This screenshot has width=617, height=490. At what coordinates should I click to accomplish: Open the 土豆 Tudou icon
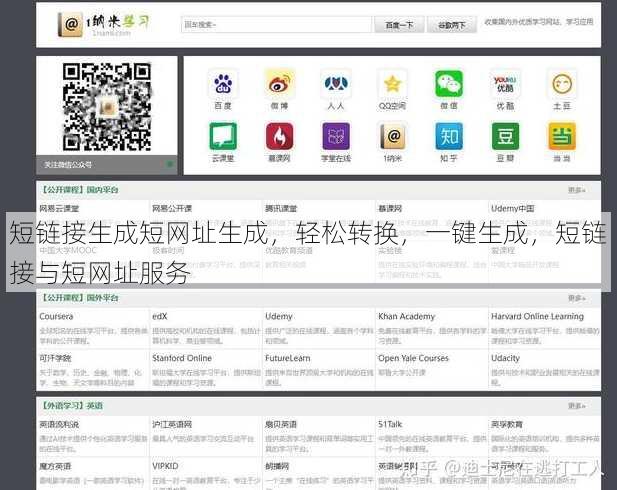(562, 83)
